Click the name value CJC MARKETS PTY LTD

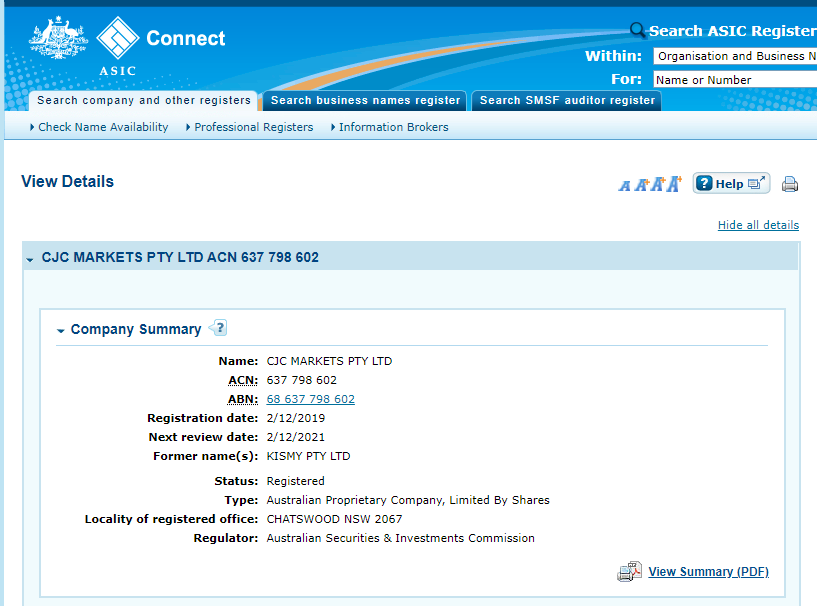(329, 361)
